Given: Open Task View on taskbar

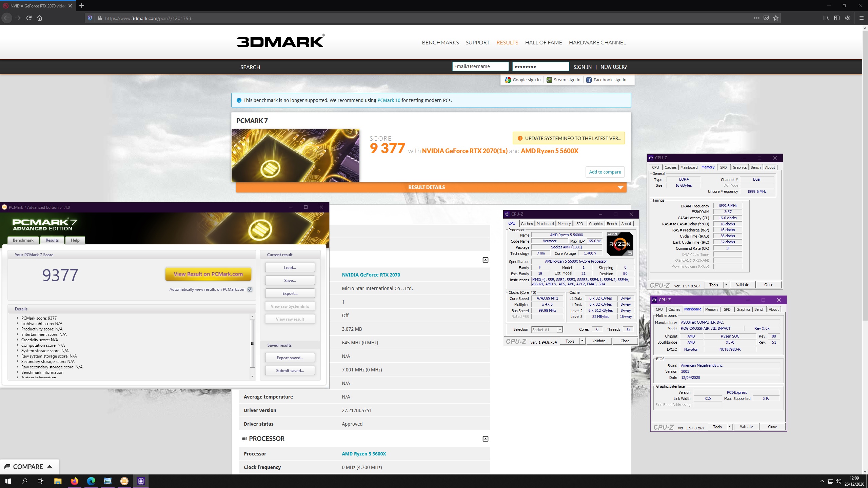Looking at the screenshot, I should pos(40,481).
